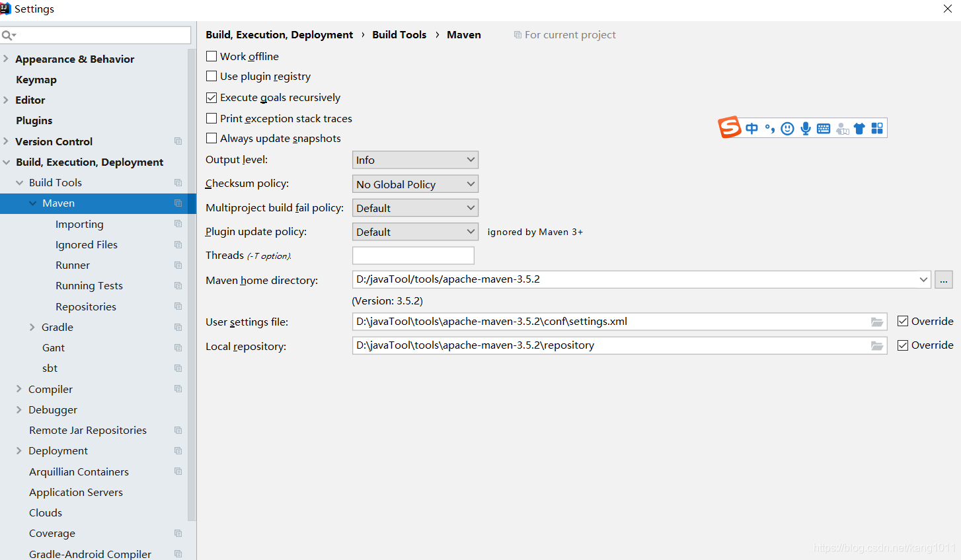Click project-level icon beside Gradle
Viewport: 961px width, 560px height.
coord(178,327)
